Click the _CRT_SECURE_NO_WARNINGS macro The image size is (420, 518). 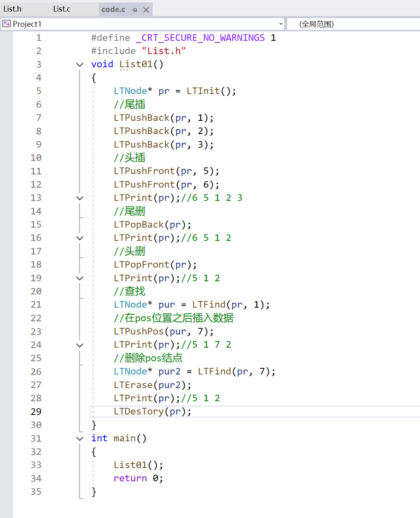200,38
